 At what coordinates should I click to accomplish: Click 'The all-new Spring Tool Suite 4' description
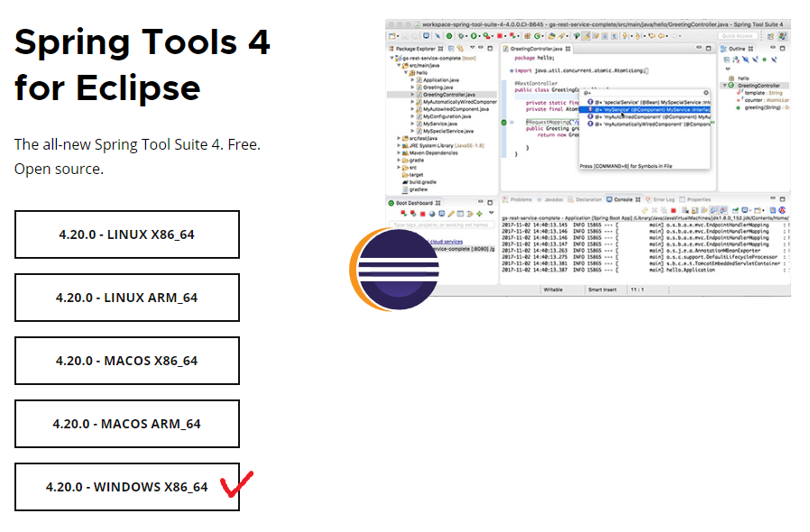[x=137, y=157]
